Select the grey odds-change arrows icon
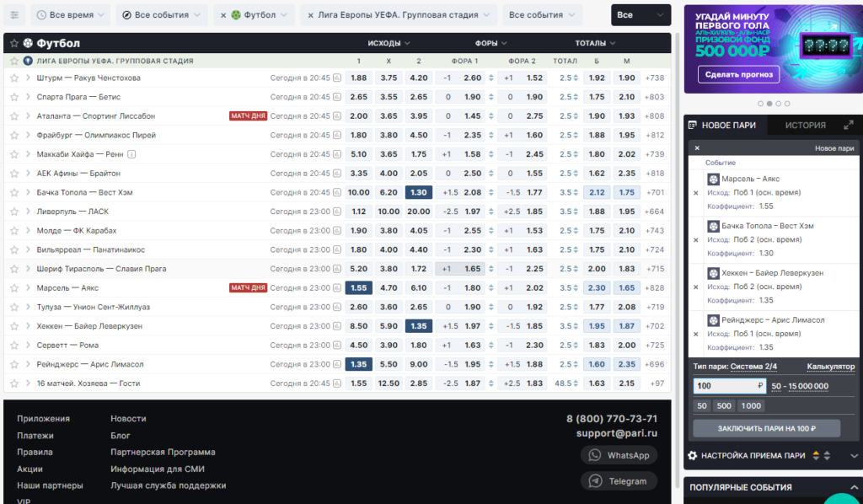Screen dimensions: 863x504 pyautogui.click(x=828, y=456)
